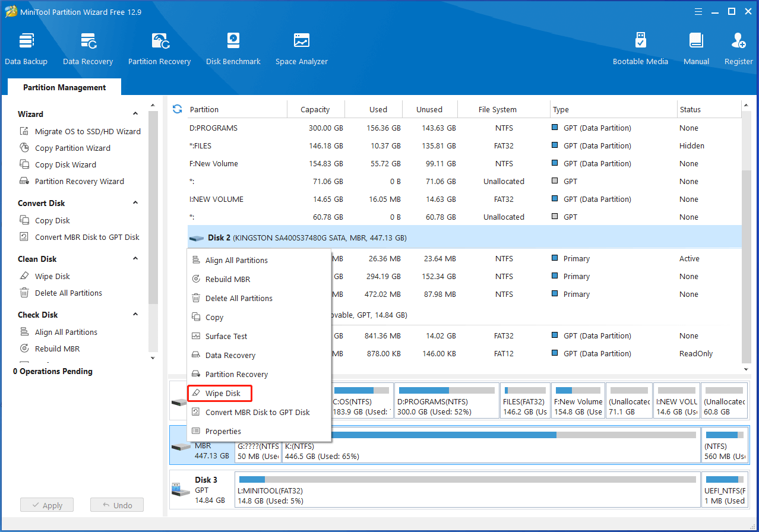Select Surface Test from the context menu
The height and width of the screenshot is (532, 759).
click(226, 336)
